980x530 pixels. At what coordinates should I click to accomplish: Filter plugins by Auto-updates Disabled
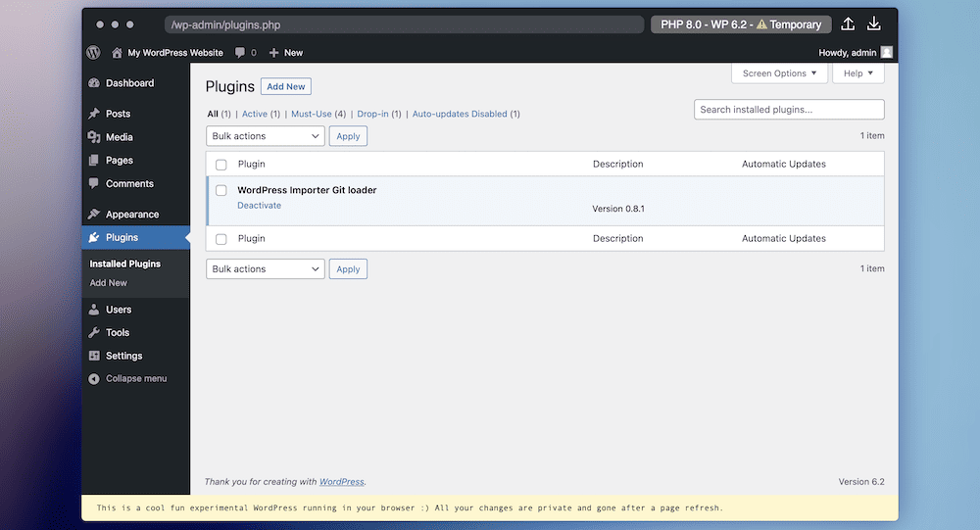click(x=460, y=114)
